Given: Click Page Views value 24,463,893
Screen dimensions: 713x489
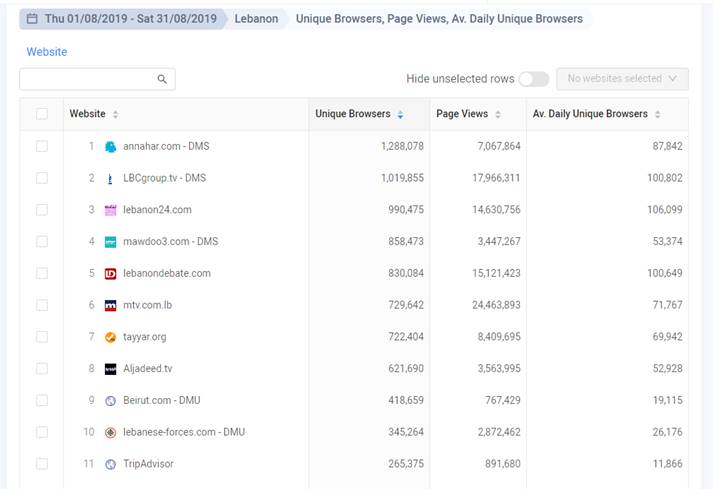Looking at the screenshot, I should (496, 305).
